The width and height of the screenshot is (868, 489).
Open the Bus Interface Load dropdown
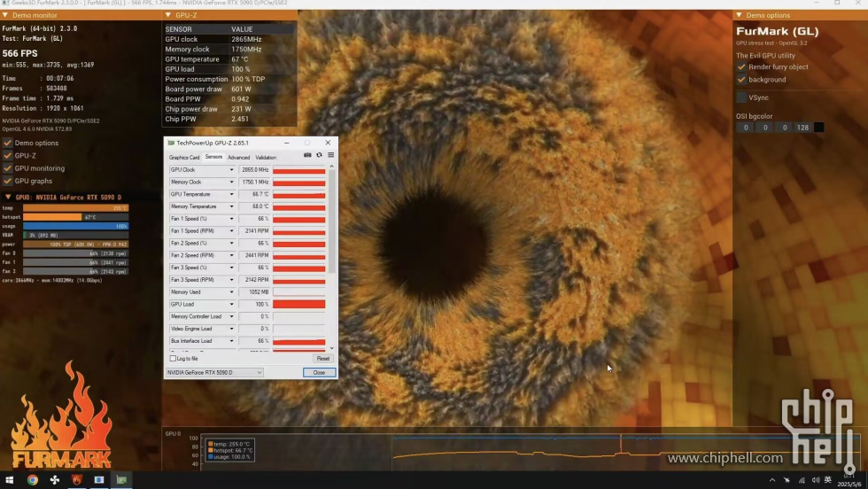pos(231,341)
